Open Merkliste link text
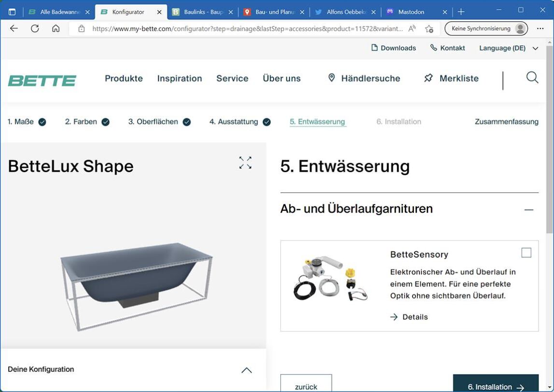The height and width of the screenshot is (392, 554). (459, 79)
